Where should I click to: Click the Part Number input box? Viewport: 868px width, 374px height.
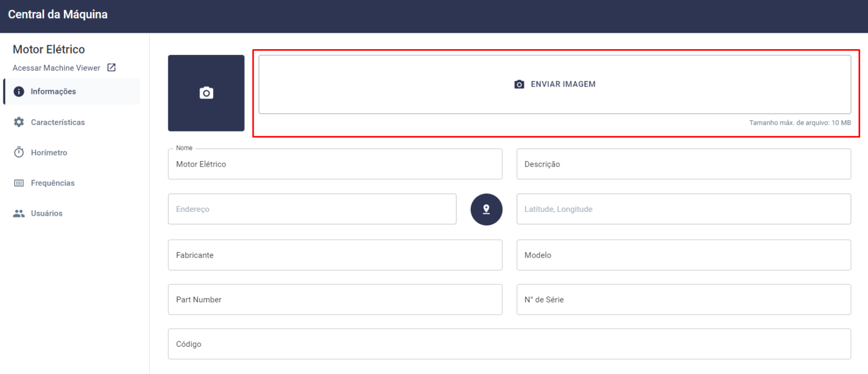pos(335,299)
